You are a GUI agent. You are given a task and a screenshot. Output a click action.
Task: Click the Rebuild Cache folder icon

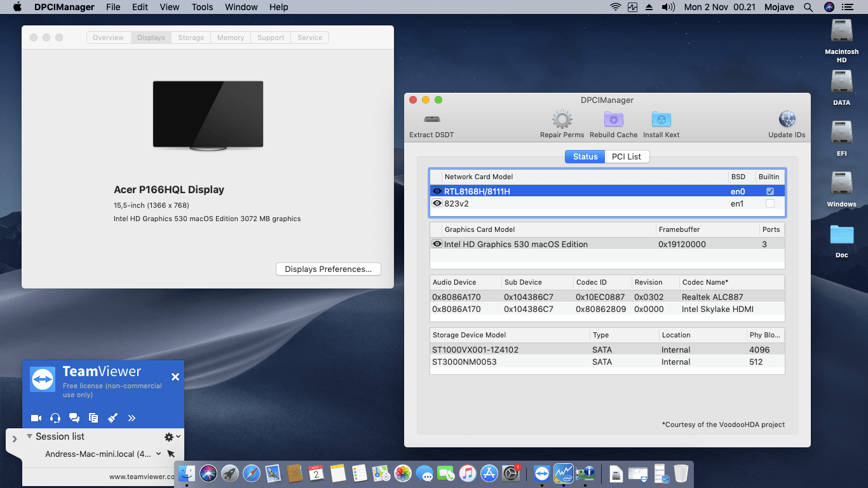tap(613, 119)
